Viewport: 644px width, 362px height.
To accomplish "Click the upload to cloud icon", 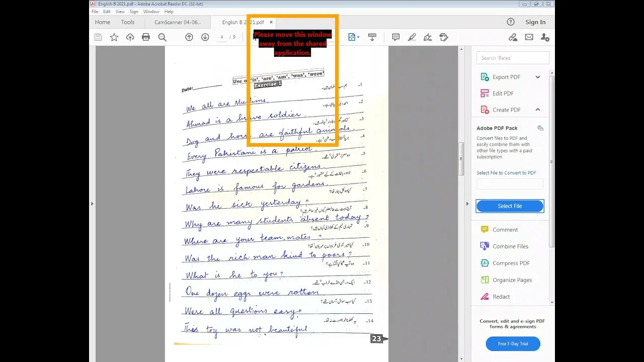I will [x=130, y=37].
